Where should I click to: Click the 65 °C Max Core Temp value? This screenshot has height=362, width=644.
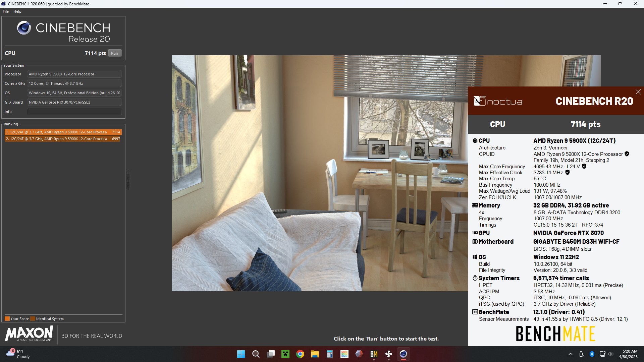click(540, 179)
